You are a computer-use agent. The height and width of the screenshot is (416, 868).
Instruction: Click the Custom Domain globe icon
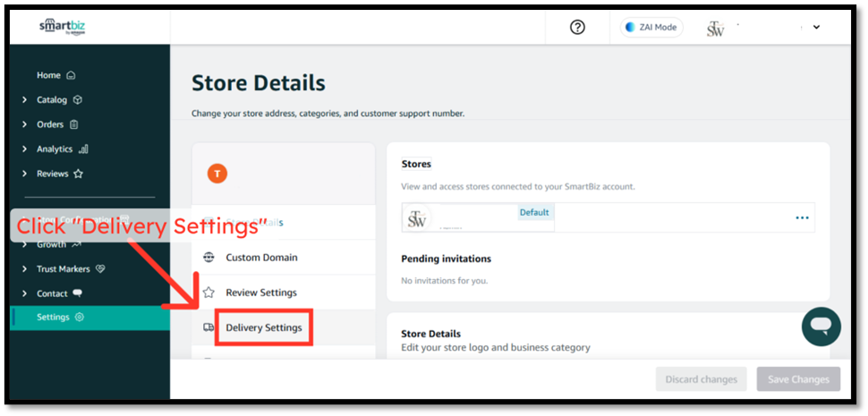click(208, 258)
